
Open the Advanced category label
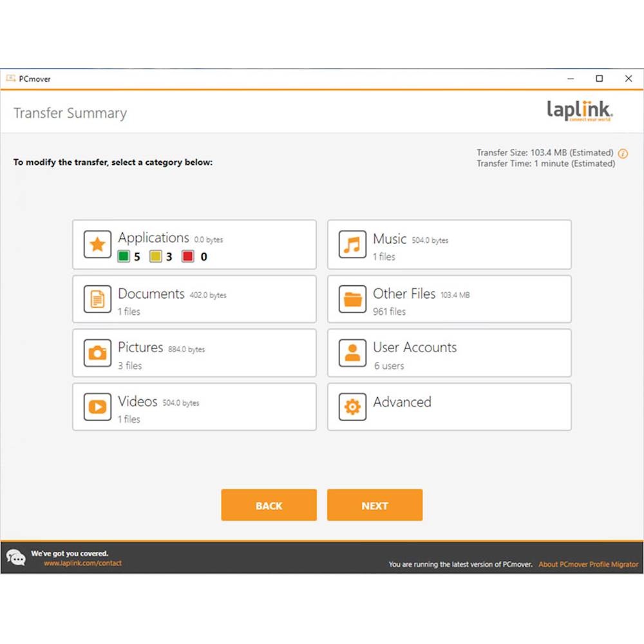402,402
